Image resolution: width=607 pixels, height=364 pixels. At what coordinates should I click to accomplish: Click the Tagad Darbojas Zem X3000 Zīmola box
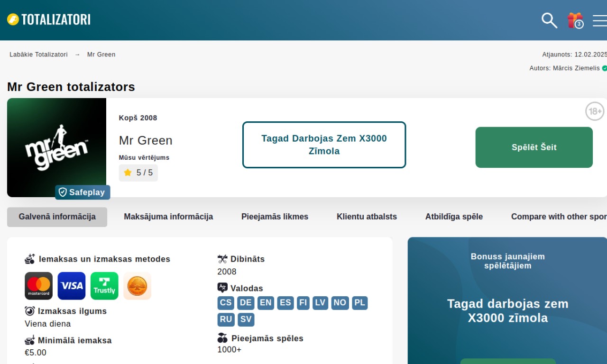(x=324, y=145)
